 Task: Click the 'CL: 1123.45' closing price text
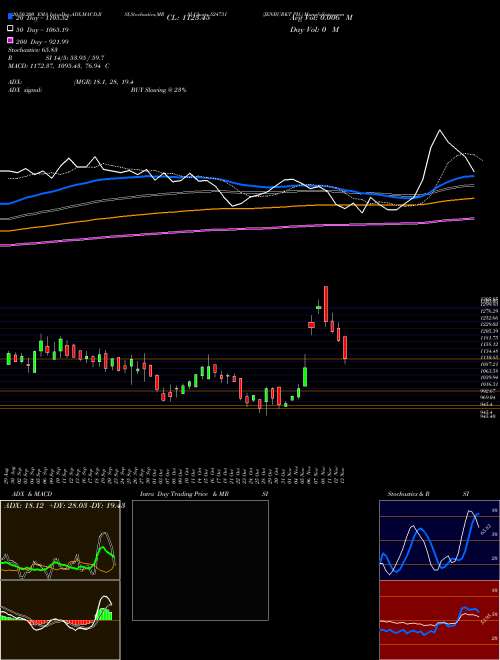188,18
